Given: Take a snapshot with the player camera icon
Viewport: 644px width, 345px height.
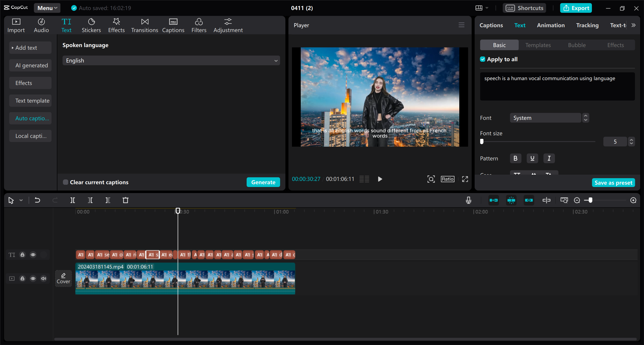Looking at the screenshot, I should (x=431, y=179).
